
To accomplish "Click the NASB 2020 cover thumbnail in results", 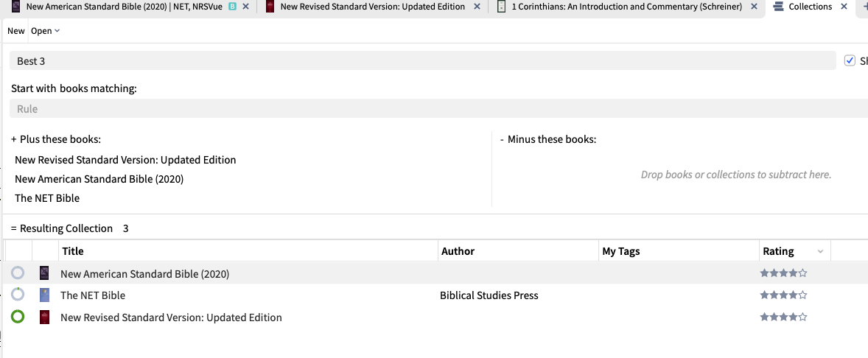I will point(44,273).
